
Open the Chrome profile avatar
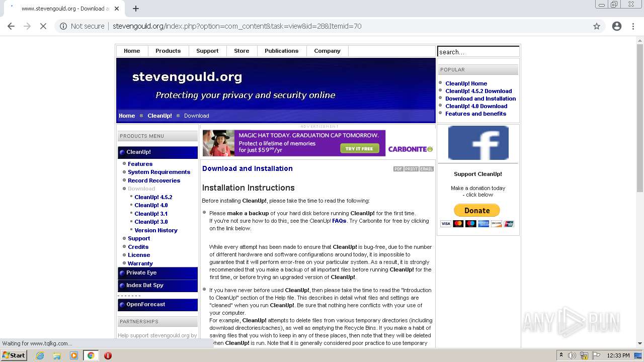point(617,26)
